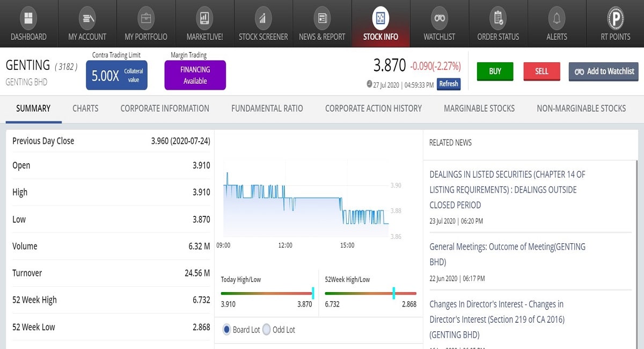Viewport: 644px width, 349px height.
Task: Open the Non-Marginable Stocks tab
Action: (581, 108)
